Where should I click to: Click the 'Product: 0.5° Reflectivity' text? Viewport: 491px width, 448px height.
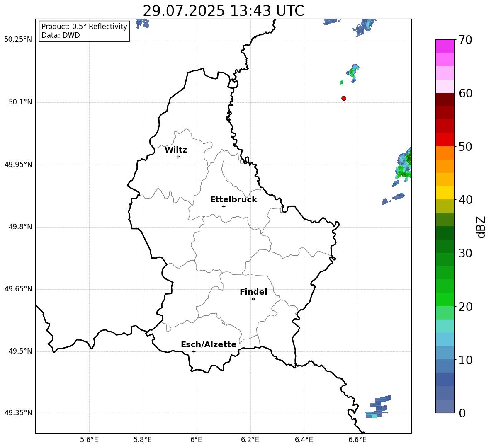tap(84, 26)
